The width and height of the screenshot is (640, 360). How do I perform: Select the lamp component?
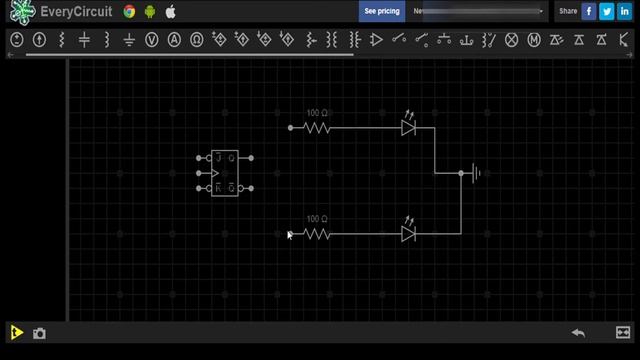point(511,40)
